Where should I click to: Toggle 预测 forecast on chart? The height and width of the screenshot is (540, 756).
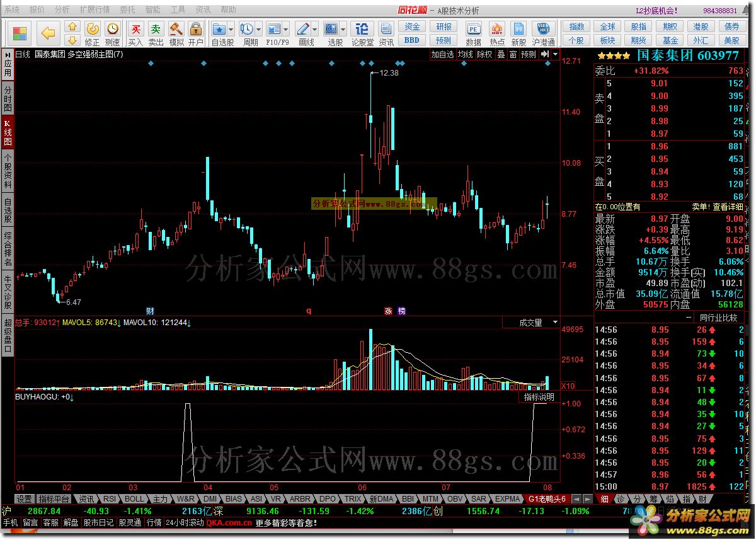pos(529,55)
